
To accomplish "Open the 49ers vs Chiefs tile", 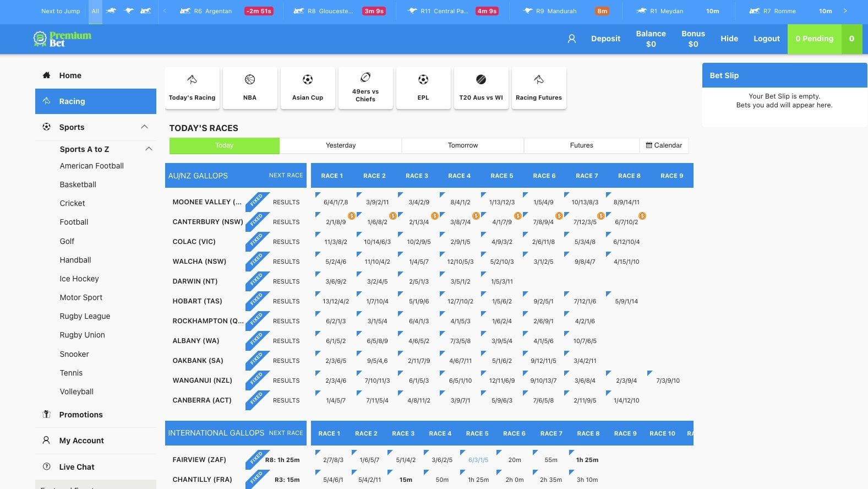I will pyautogui.click(x=365, y=88).
